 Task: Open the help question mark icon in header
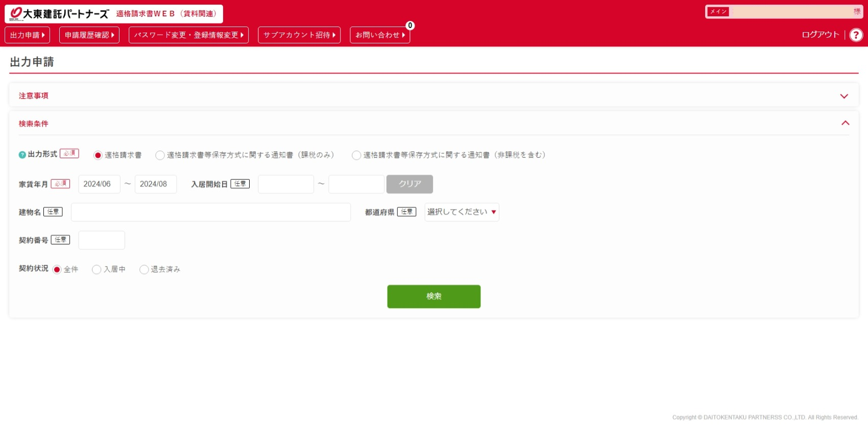coord(856,35)
